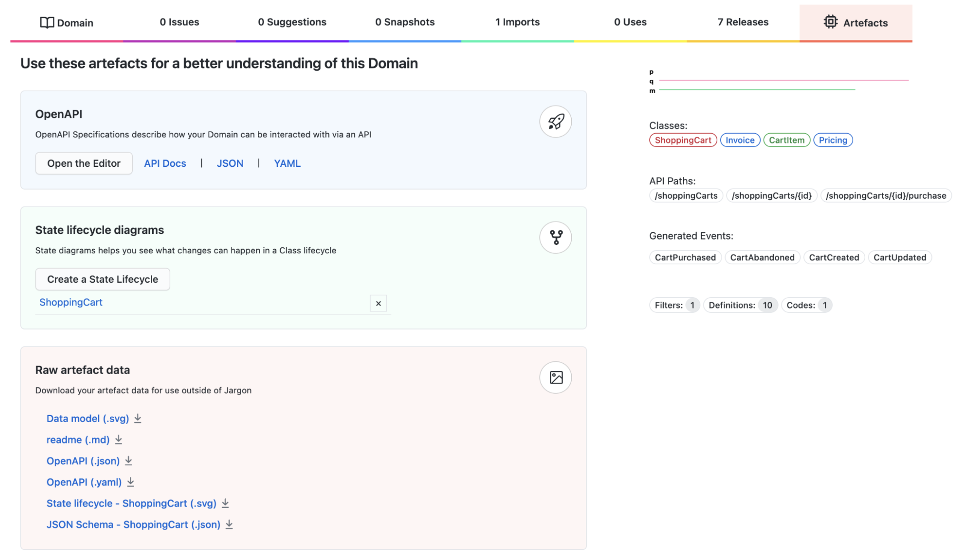Remove the ShoppingCart lifecycle with the X button

click(x=378, y=303)
